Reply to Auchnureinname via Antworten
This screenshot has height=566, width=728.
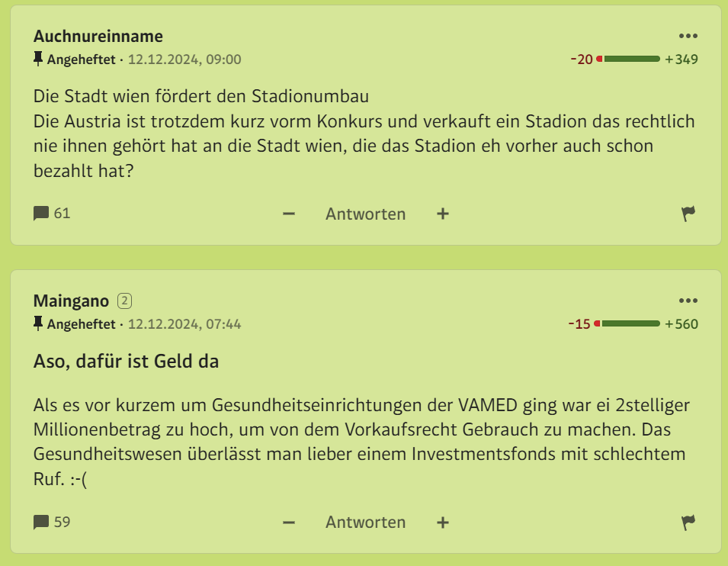tap(365, 214)
